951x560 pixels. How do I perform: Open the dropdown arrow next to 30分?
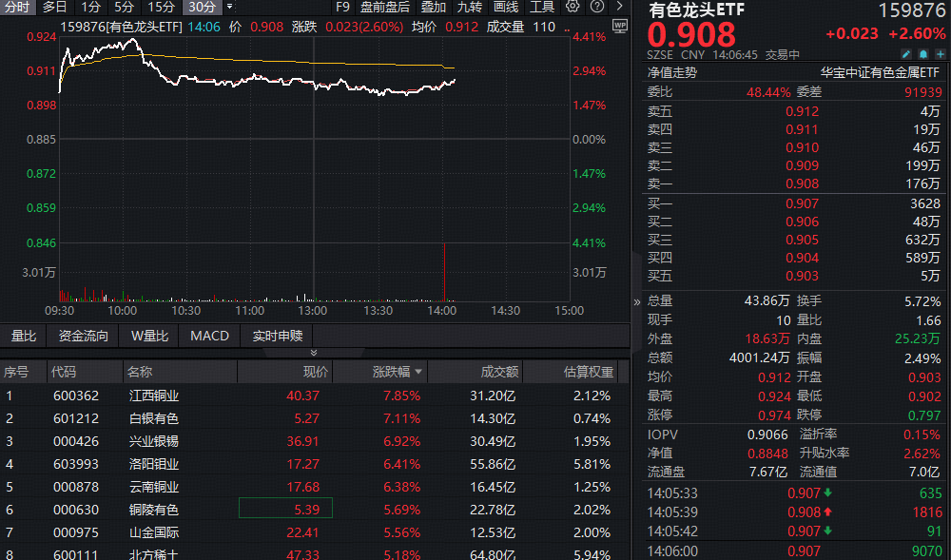tap(229, 8)
